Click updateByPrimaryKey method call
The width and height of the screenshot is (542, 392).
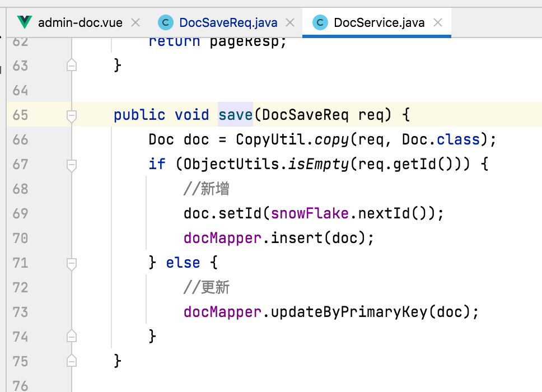(349, 312)
